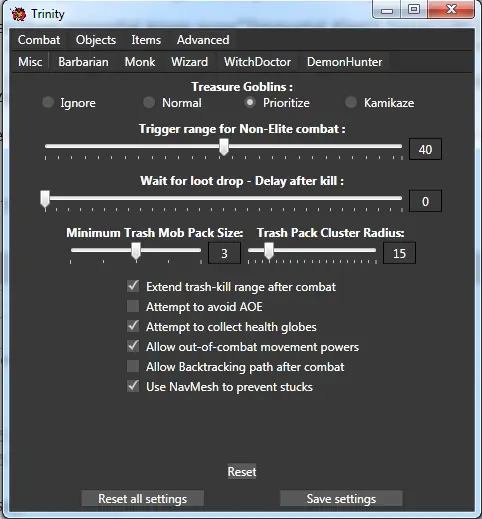Click the Trash Pack Cluster Radius slider thumb
The image size is (482, 519).
click(x=269, y=251)
